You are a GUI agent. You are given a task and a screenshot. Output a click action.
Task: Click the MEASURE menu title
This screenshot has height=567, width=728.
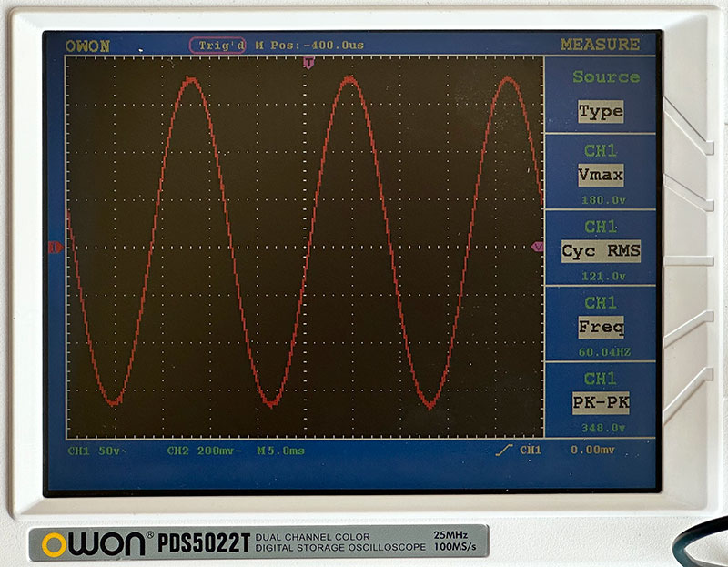(x=599, y=45)
